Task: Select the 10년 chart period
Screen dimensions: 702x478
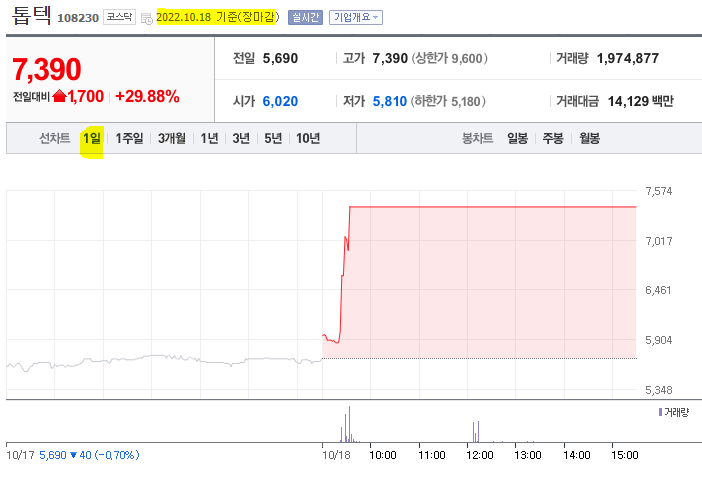Action: coord(308,138)
